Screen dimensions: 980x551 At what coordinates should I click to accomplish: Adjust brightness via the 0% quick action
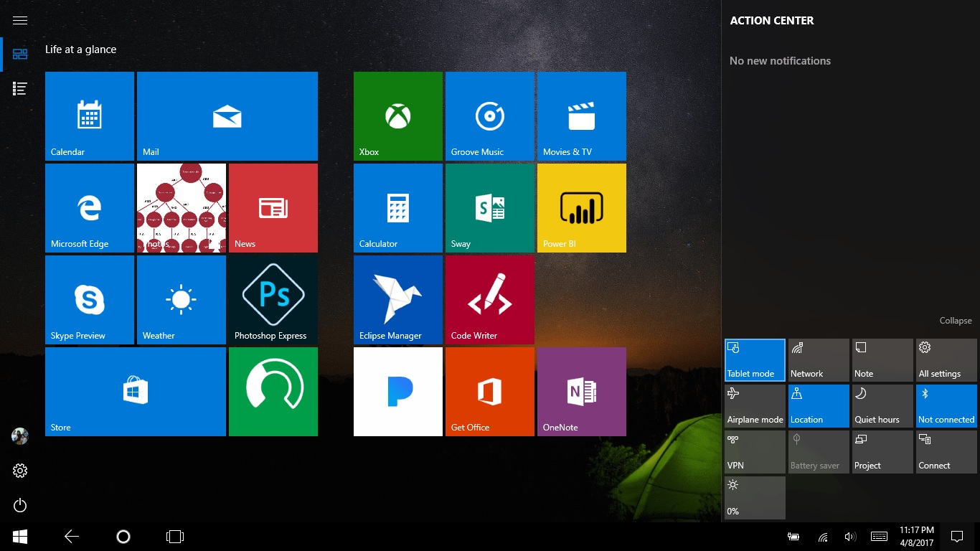[754, 497]
